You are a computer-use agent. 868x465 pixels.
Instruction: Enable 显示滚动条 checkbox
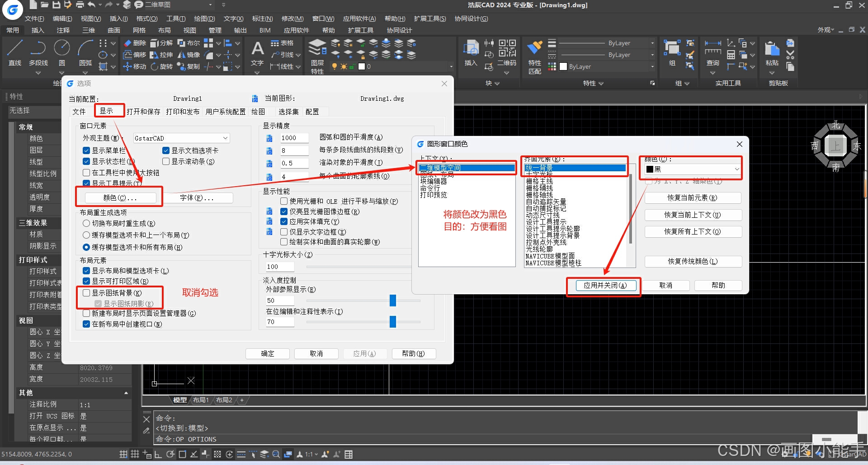166,161
